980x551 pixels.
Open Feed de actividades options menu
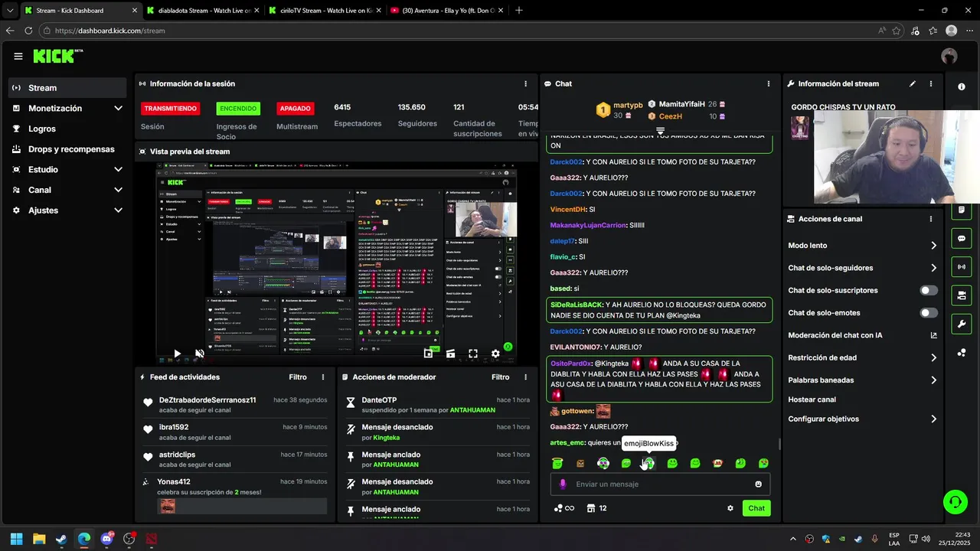(x=323, y=377)
